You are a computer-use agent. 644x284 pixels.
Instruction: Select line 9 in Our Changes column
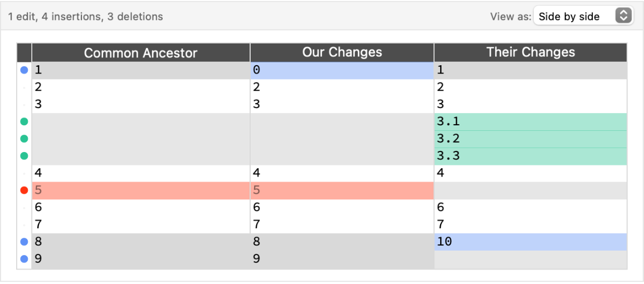pyautogui.click(x=341, y=259)
